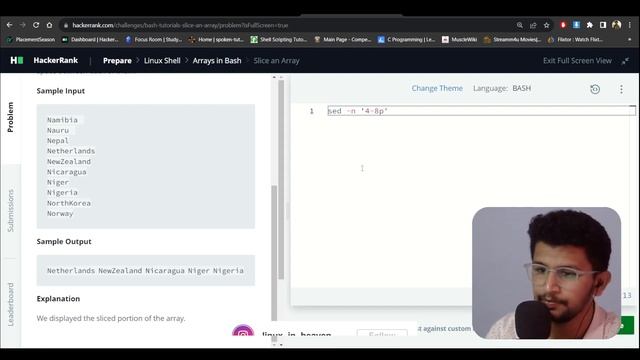Click Norway in the sample input
Screen dimensions: 640x360
(60, 213)
